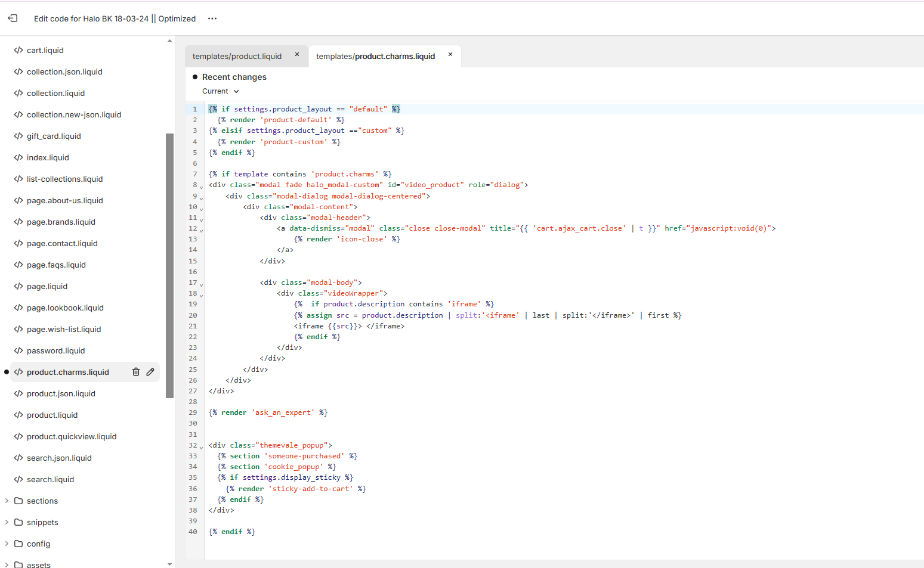Select product.charms.liquid in file list
924x568 pixels.
(68, 372)
